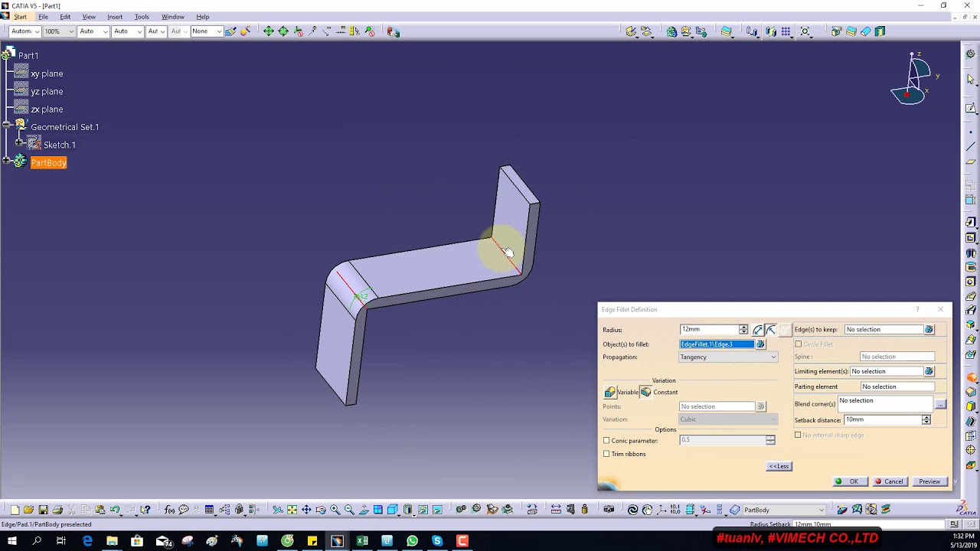This screenshot has height=551, width=980.
Task: Click the Formula f(x) icon
Action: point(169,510)
